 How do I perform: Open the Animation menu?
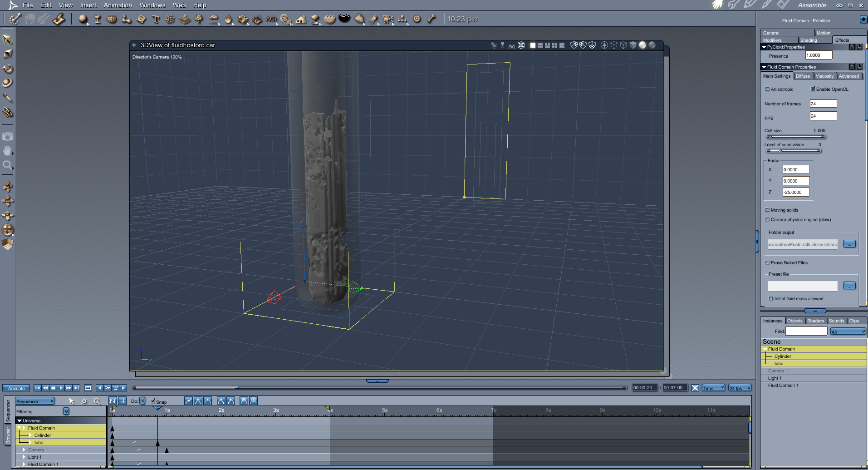[x=118, y=5]
